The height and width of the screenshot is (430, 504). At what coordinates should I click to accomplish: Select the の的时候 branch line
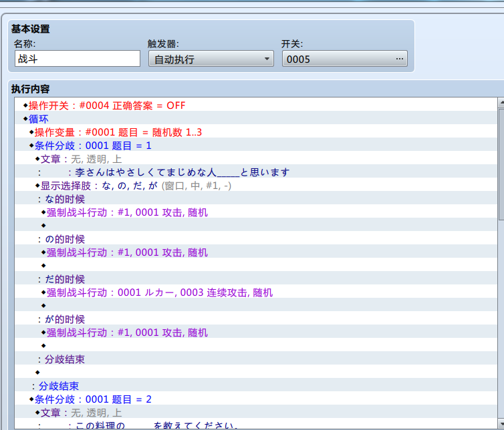coord(255,239)
